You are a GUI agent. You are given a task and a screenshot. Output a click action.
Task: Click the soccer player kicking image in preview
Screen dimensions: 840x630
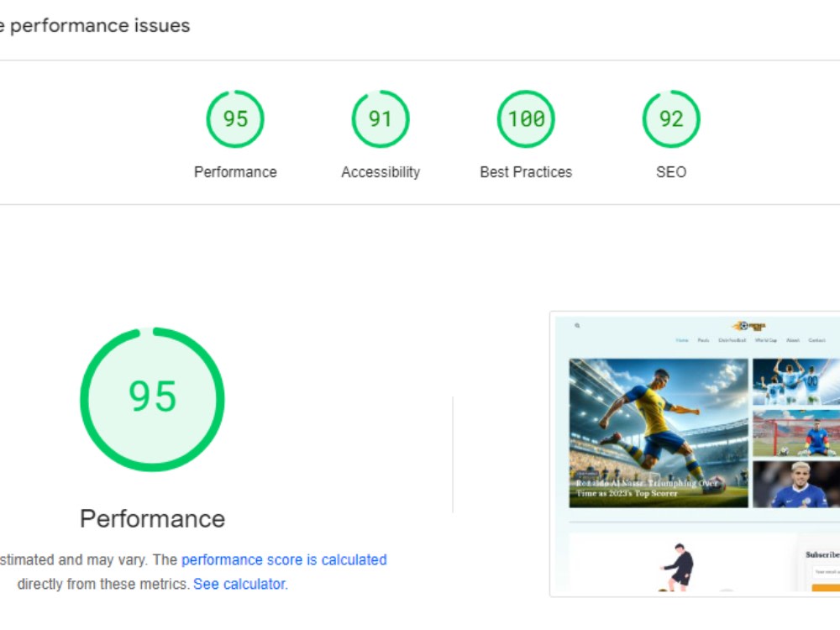click(x=659, y=433)
